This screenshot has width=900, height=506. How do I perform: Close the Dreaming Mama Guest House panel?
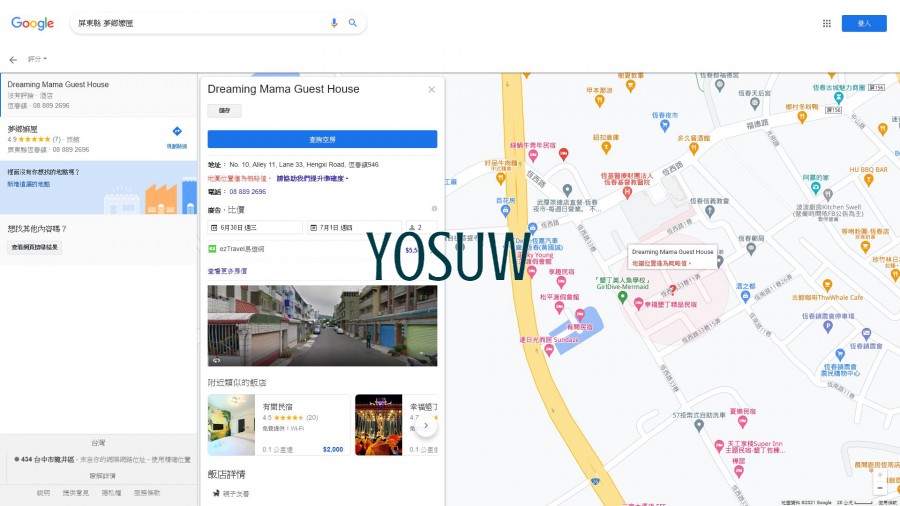click(432, 89)
